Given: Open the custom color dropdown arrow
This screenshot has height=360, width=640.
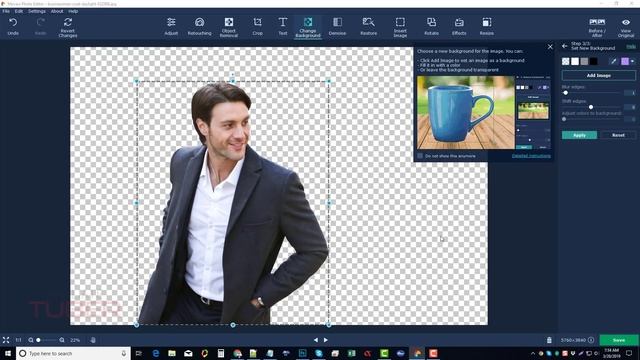Looking at the screenshot, I should tap(632, 61).
